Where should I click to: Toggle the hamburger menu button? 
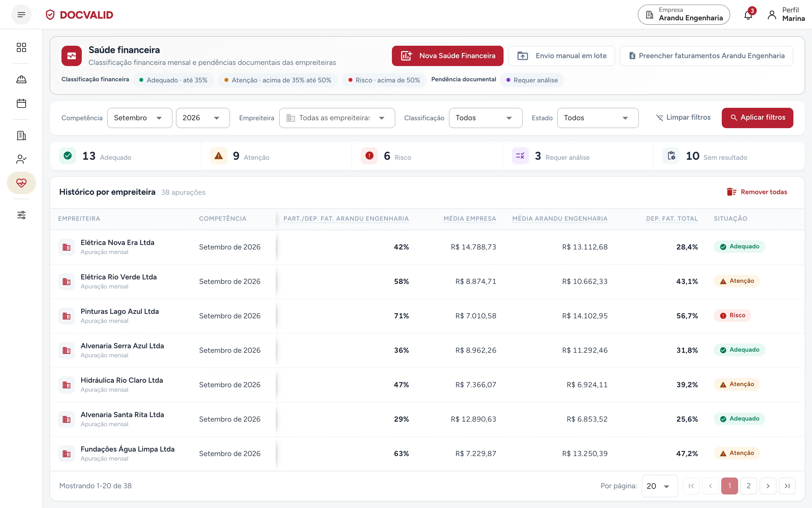click(21, 15)
